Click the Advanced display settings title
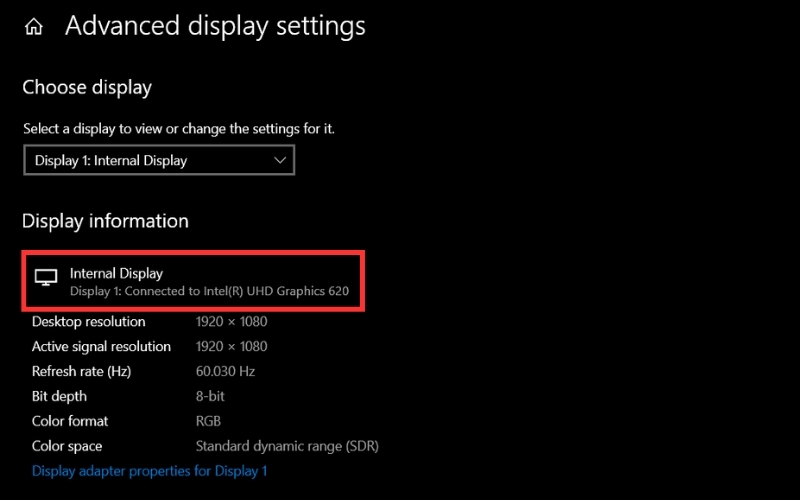This screenshot has width=800, height=500. [x=215, y=26]
